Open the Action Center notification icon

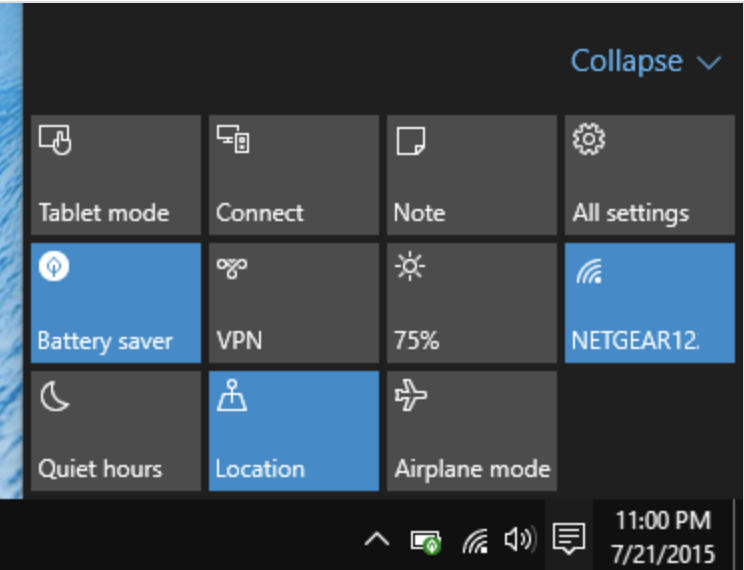[569, 539]
